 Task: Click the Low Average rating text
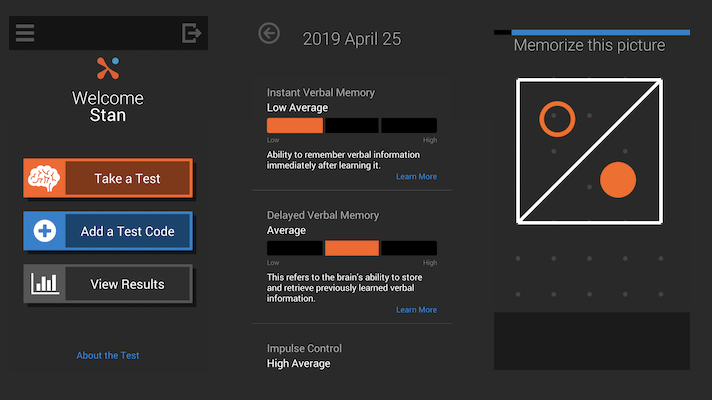coord(297,108)
